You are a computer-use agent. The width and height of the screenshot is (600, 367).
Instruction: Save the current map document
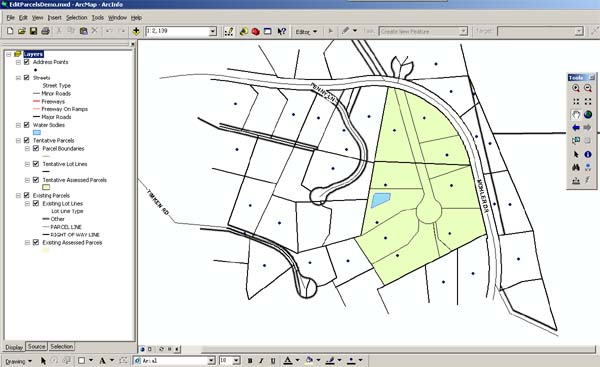click(33, 31)
